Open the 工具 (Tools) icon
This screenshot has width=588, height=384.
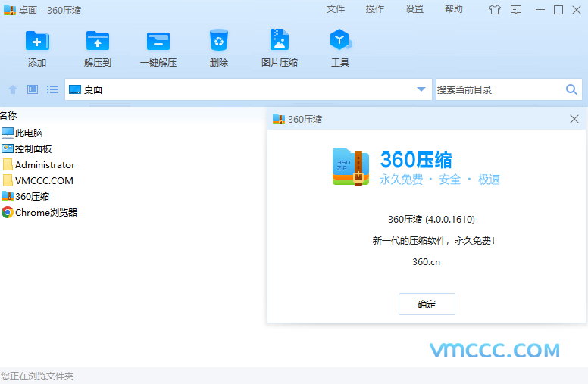point(340,41)
